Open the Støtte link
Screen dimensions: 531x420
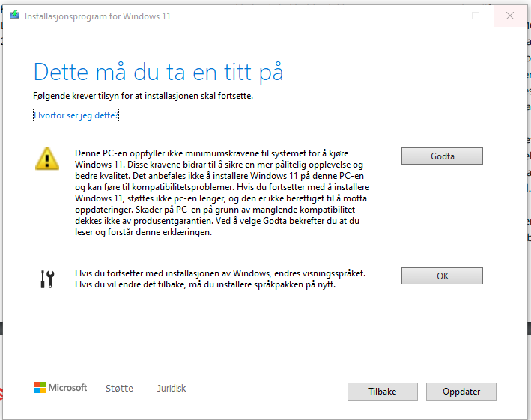pos(119,389)
